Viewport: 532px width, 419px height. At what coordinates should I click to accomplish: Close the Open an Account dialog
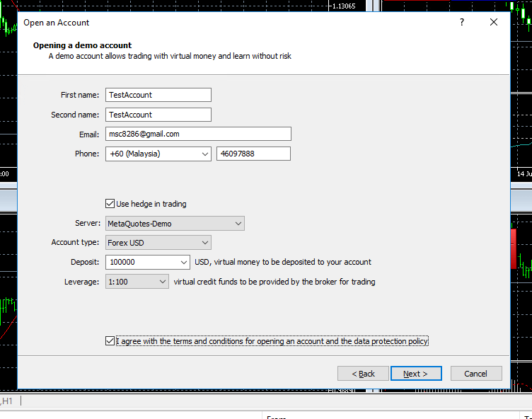[x=494, y=22]
